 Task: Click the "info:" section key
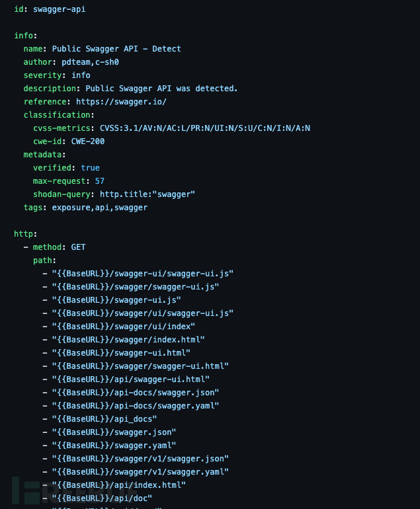(26, 36)
